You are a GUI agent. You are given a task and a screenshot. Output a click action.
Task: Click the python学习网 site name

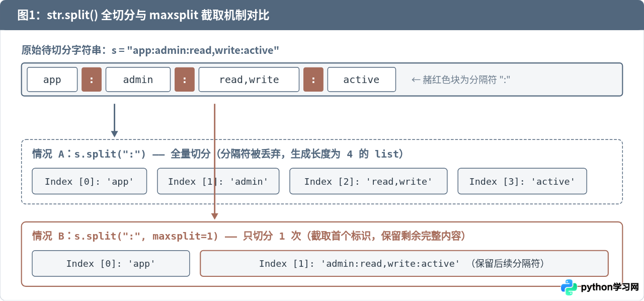tap(610, 287)
